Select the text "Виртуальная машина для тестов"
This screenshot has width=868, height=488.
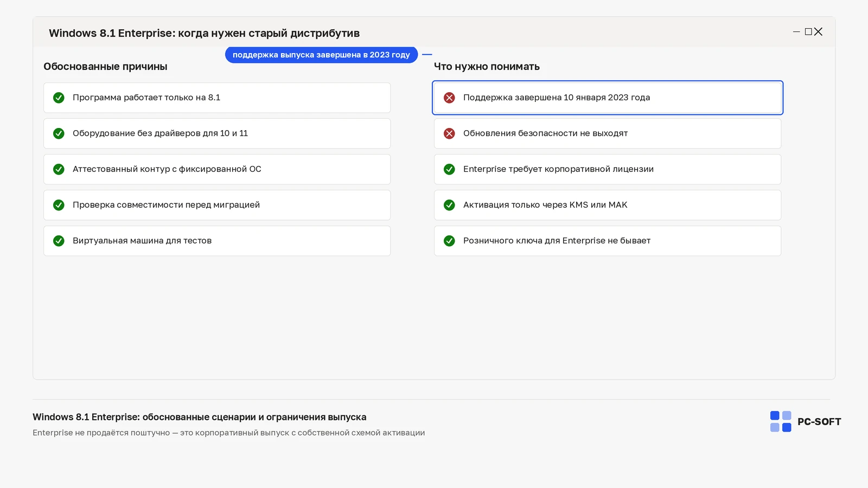tap(142, 241)
